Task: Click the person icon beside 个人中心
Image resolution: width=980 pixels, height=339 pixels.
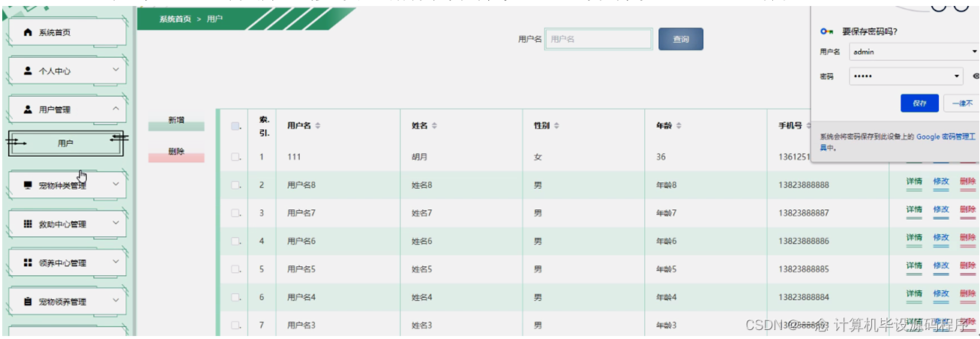Action: pos(28,71)
